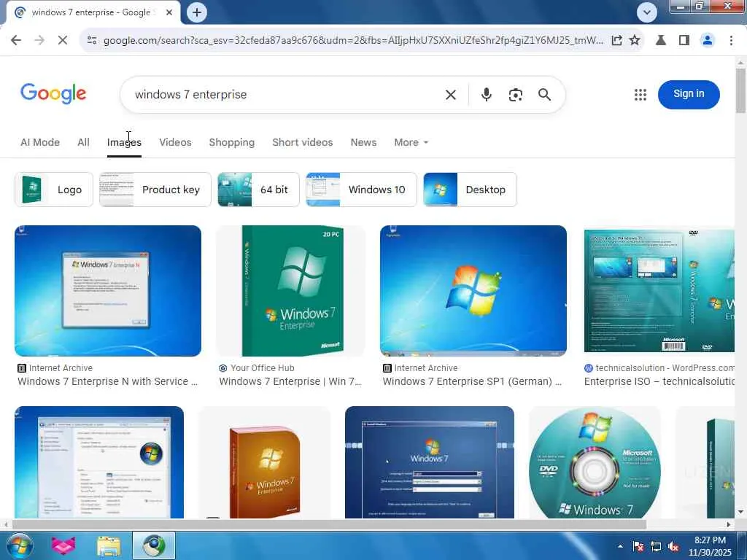Open site information icon in address bar

[x=92, y=41]
